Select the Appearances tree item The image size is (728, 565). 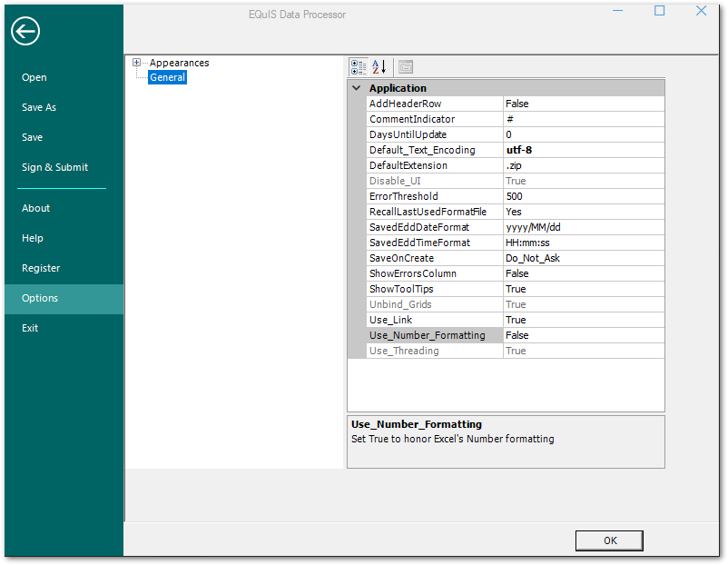coord(179,63)
